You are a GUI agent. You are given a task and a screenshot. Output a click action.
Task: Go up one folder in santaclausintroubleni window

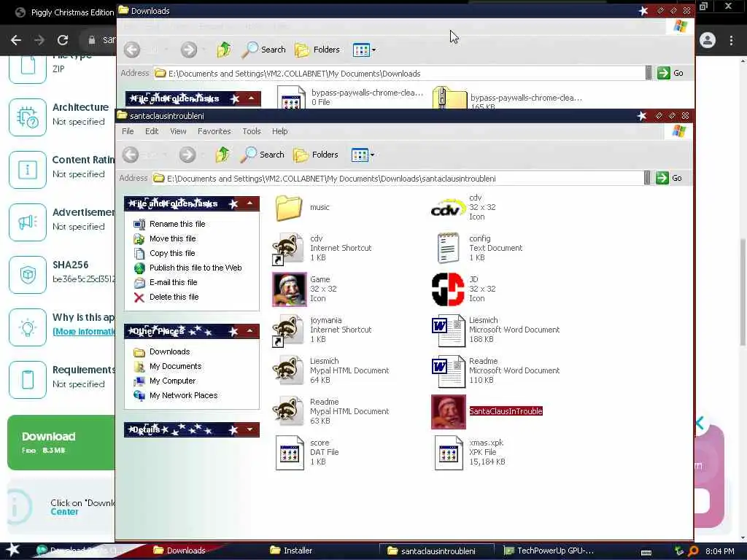point(222,155)
